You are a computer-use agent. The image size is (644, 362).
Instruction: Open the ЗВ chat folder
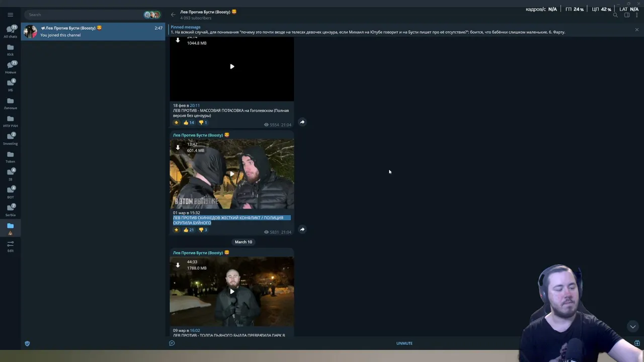point(11,175)
